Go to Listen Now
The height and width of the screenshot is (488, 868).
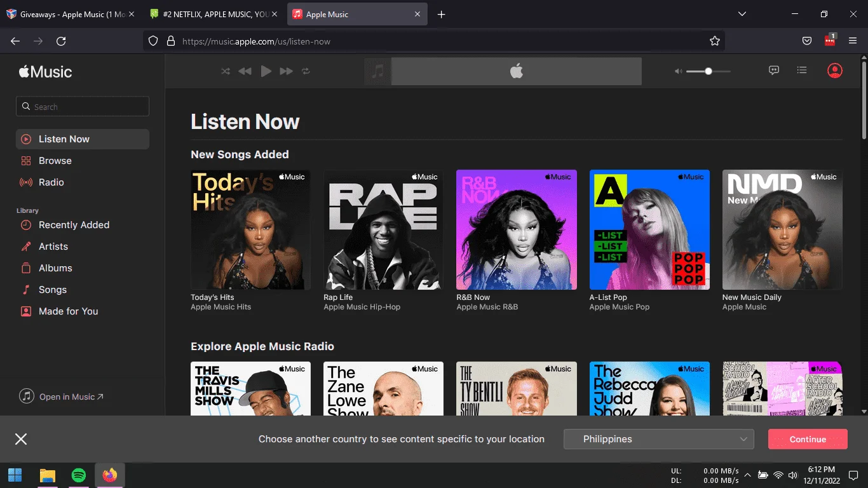click(x=83, y=139)
